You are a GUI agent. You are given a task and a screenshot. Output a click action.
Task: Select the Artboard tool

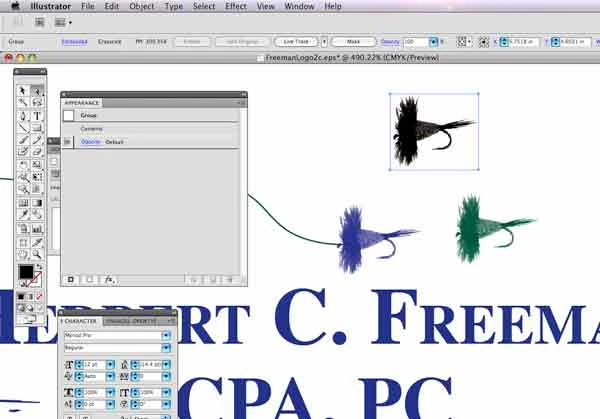pos(23,243)
